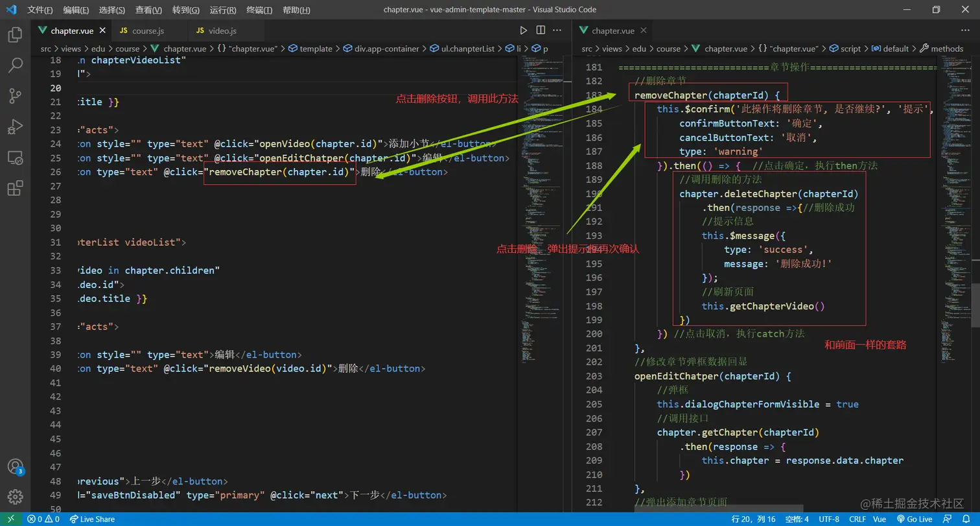Open the cursor position 行 20, 列 16 indicator
This screenshot has width=980, height=526.
[x=753, y=519]
